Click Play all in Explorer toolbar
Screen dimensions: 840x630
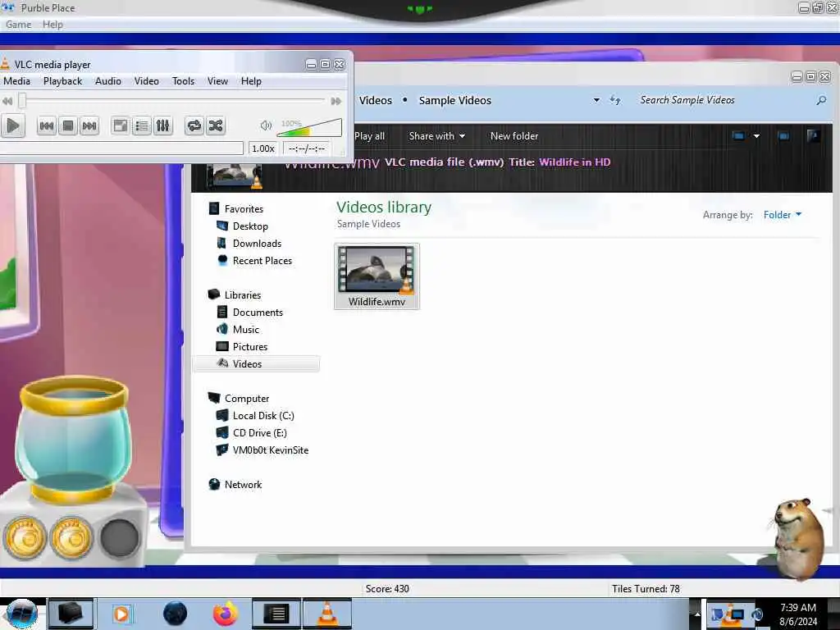tap(370, 136)
